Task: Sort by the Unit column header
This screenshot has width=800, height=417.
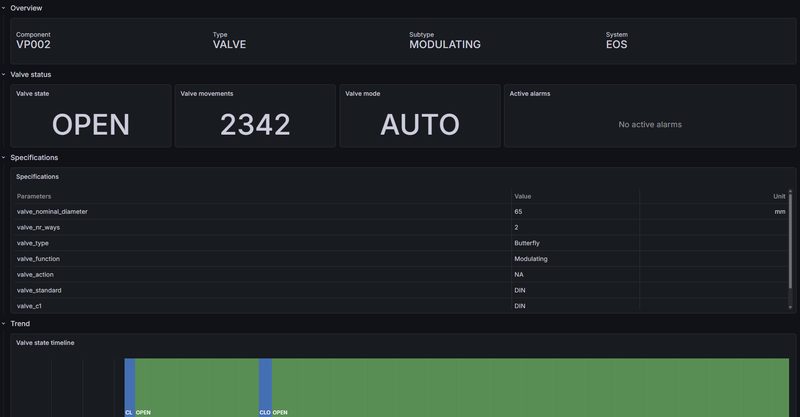Action: click(x=779, y=196)
